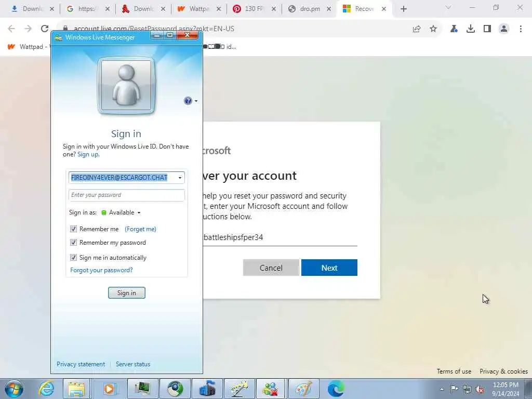
Task: Expand the Live ID email dropdown
Action: coord(180,178)
